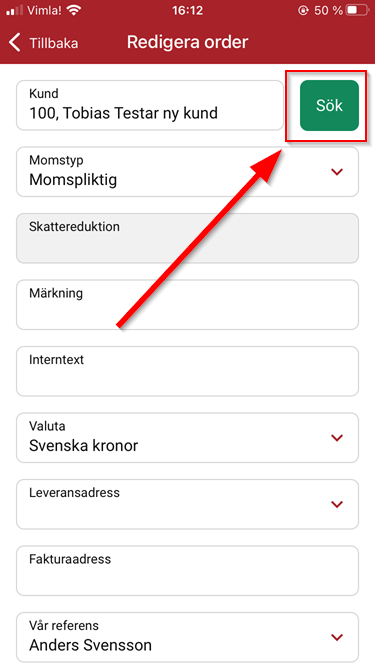Tap the greyed Skattereduktion field
The width and height of the screenshot is (375, 667).
coord(188,238)
